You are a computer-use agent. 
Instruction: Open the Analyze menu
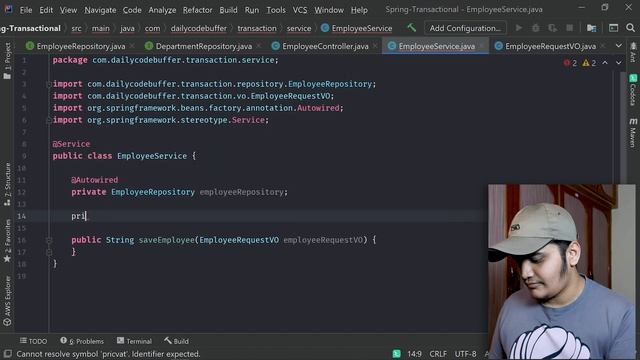click(162, 10)
